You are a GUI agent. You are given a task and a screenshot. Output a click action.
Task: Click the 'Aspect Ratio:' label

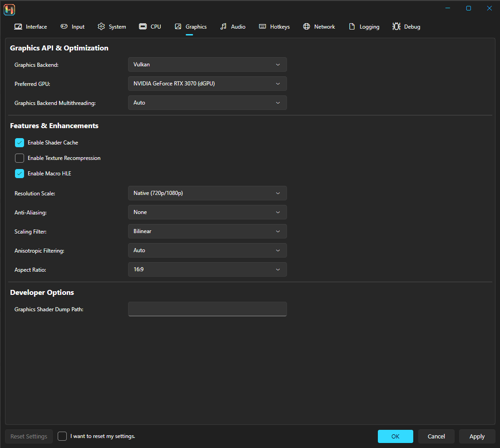click(30, 270)
